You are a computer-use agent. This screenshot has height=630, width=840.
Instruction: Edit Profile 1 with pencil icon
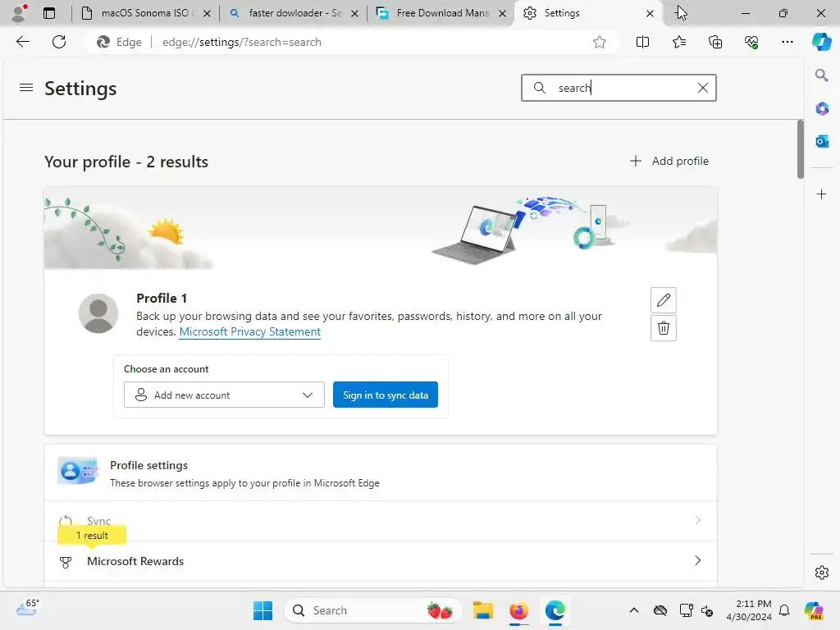pos(663,300)
